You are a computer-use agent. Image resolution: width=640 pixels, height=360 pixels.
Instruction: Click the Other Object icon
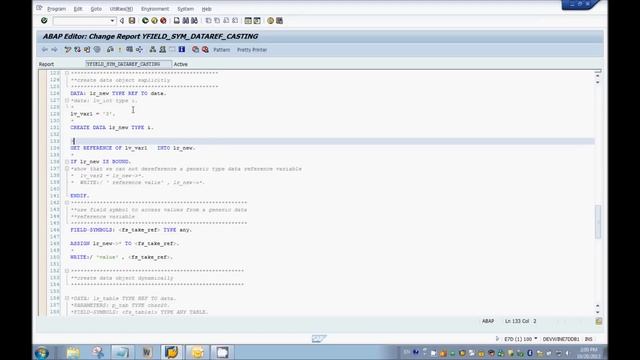(x=87, y=49)
